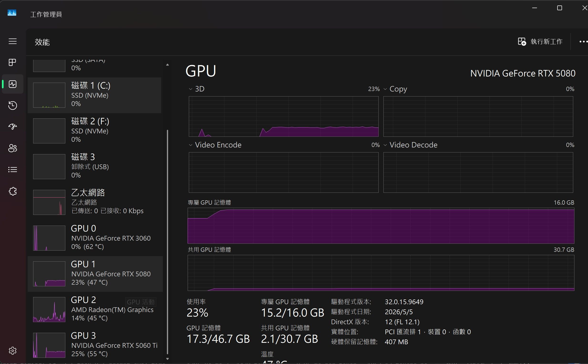
Task: Click the GPU 2 mini usage graph
Action: 49,309
